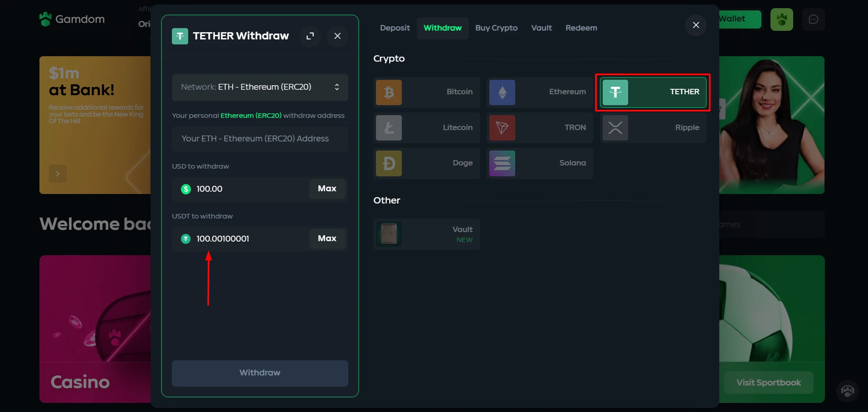This screenshot has height=412, width=868.
Task: Open the chat bubble icon
Action: click(813, 19)
